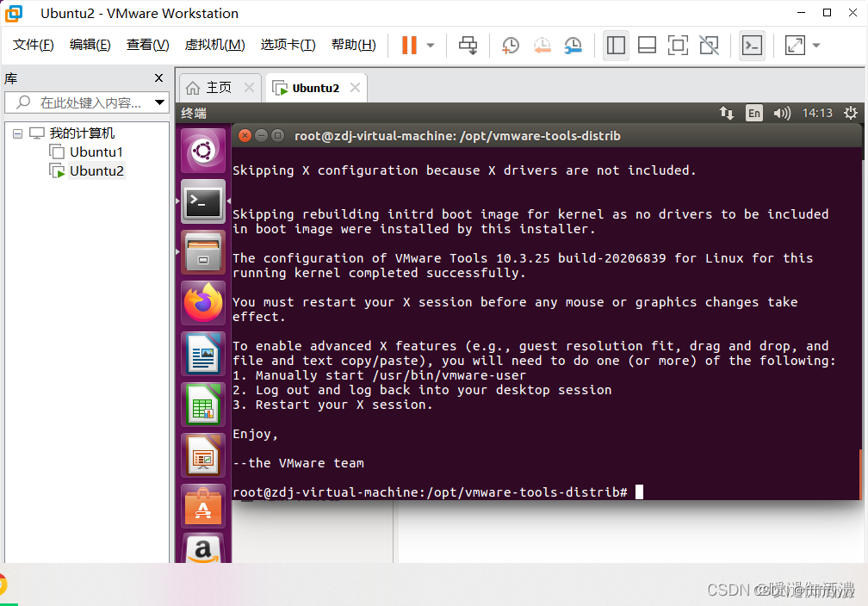Expand the library search dropdown arrow
The width and height of the screenshot is (868, 606).
pos(159,102)
